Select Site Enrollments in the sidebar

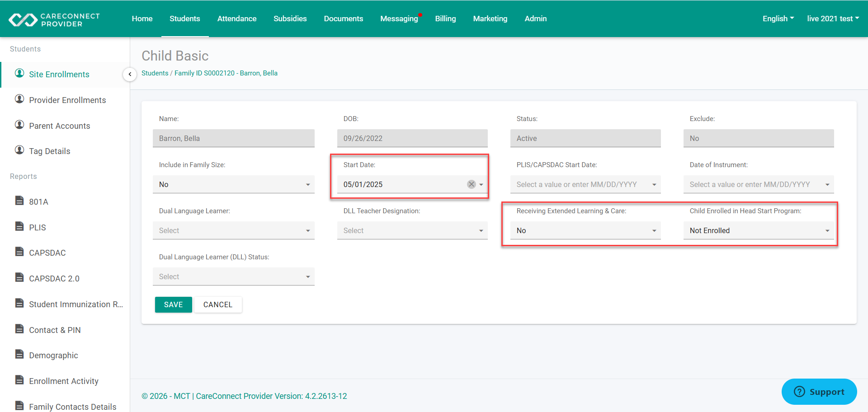click(x=59, y=75)
